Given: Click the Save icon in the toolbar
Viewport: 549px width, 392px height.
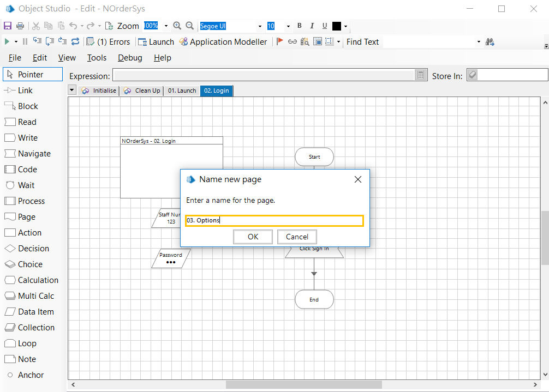Looking at the screenshot, I should coord(7,26).
